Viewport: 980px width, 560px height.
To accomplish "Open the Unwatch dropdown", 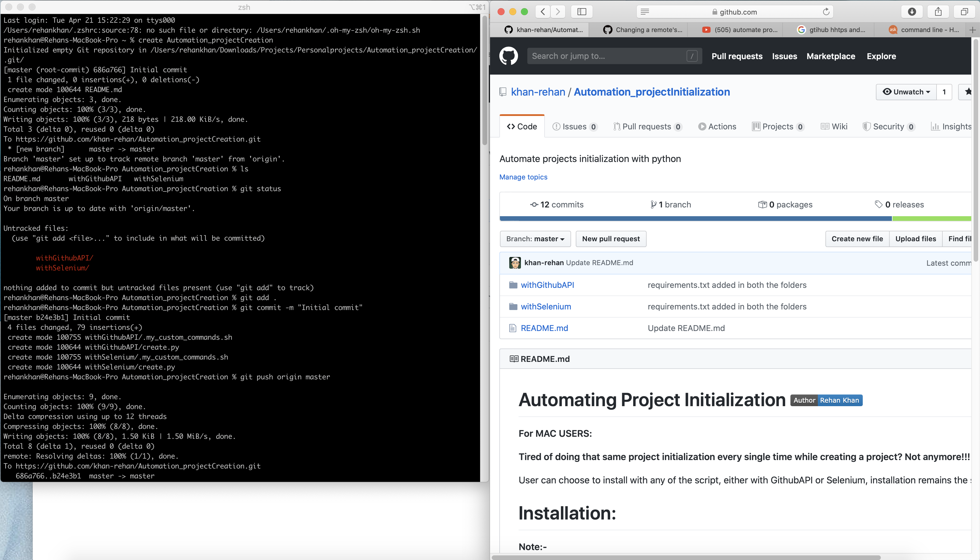I will coord(906,92).
